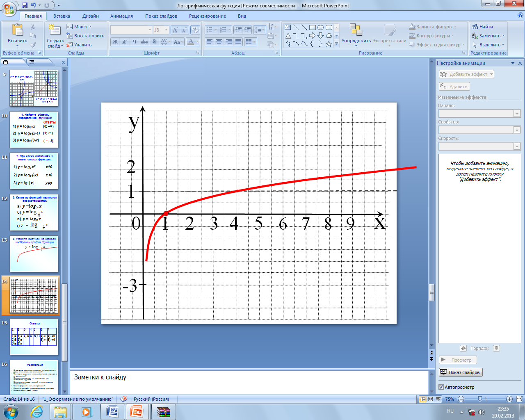Switch to the Вставка ribbon tab
The image size is (525, 420).
(x=62, y=16)
